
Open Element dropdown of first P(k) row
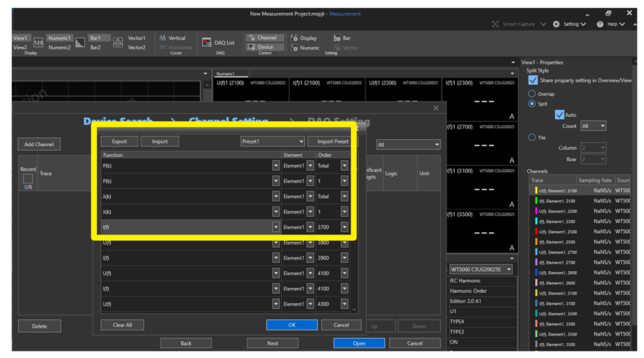click(x=310, y=166)
